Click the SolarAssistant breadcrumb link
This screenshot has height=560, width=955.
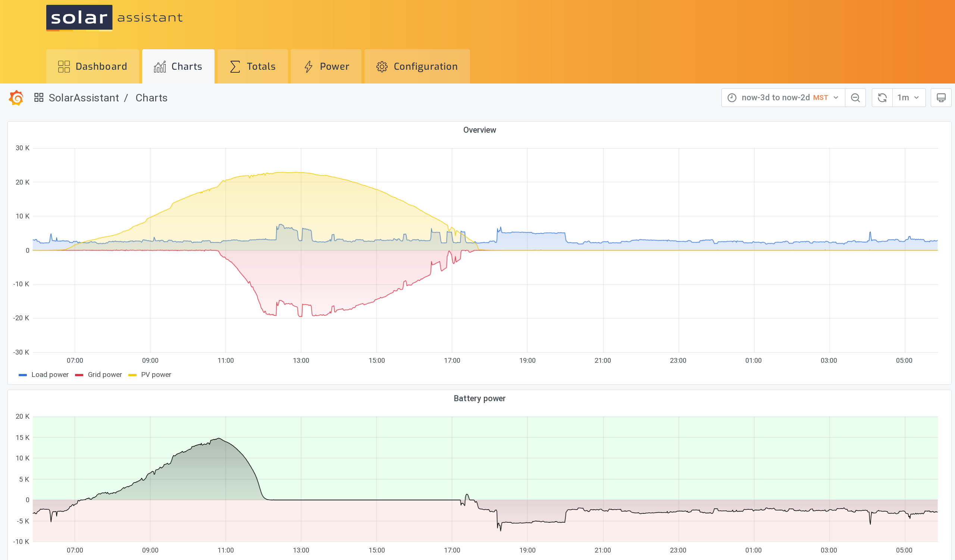coord(84,98)
